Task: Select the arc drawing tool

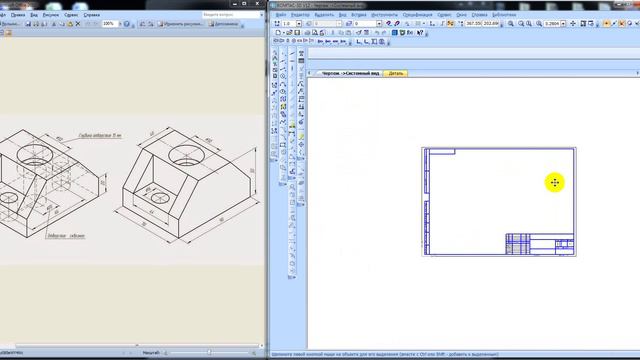Action: 283,84
